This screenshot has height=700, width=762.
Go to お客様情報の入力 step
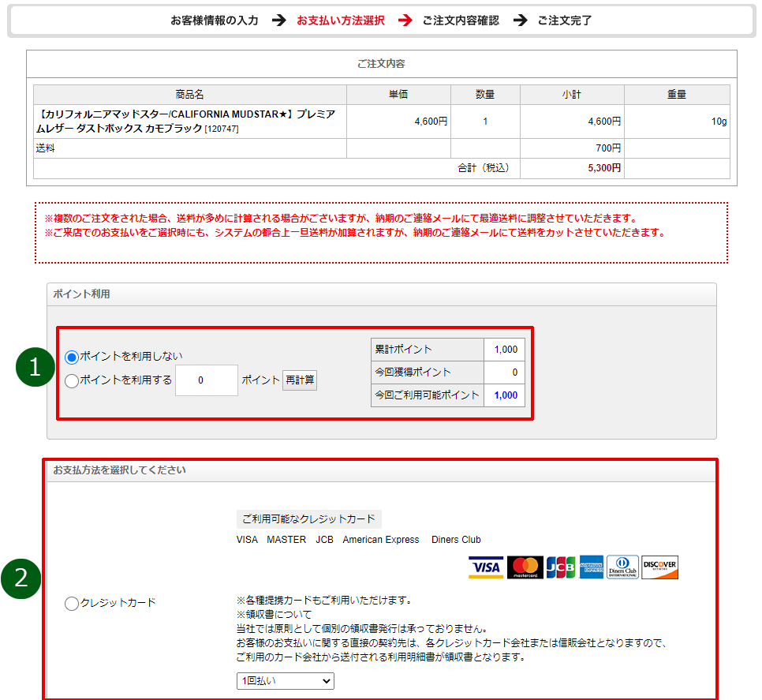pos(215,21)
